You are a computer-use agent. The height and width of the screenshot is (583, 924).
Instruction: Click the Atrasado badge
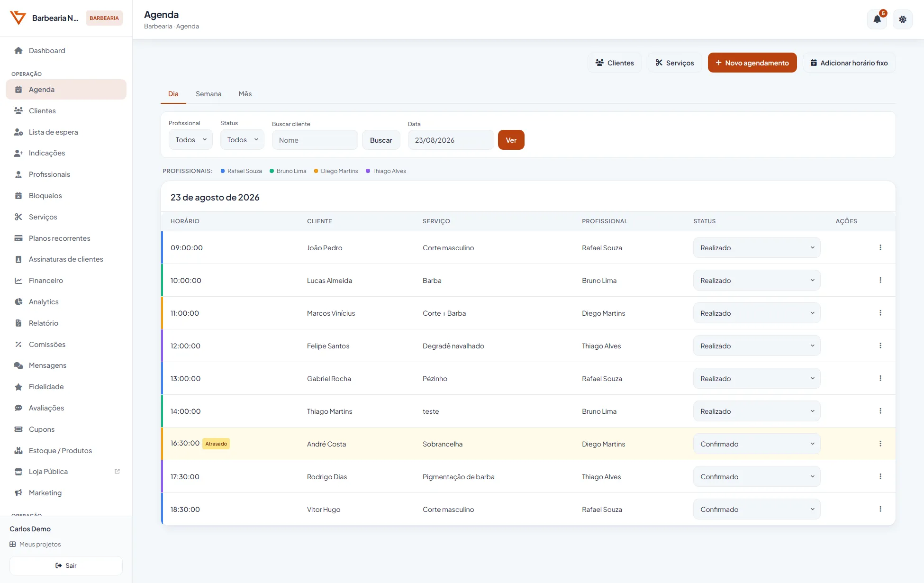(x=216, y=444)
